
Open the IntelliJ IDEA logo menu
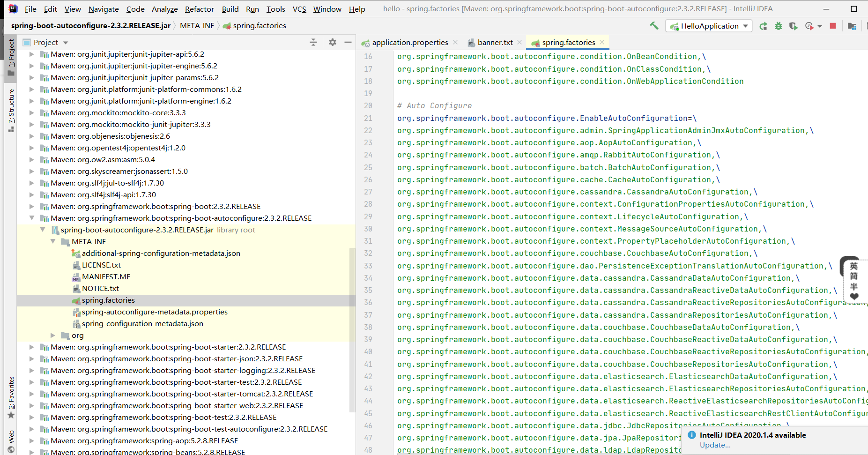click(13, 8)
